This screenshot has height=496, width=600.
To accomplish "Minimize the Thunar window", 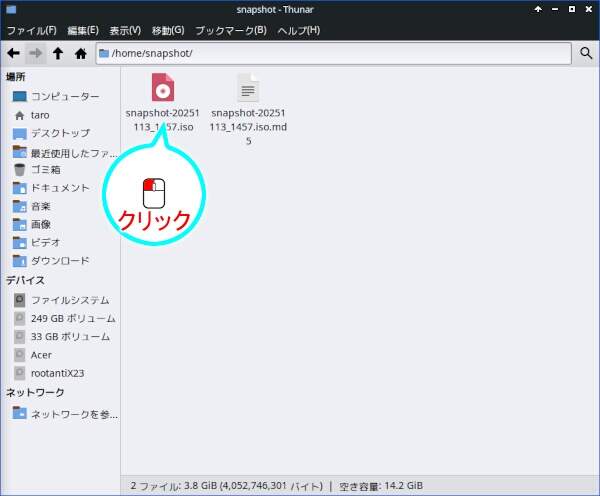I will pyautogui.click(x=555, y=9).
